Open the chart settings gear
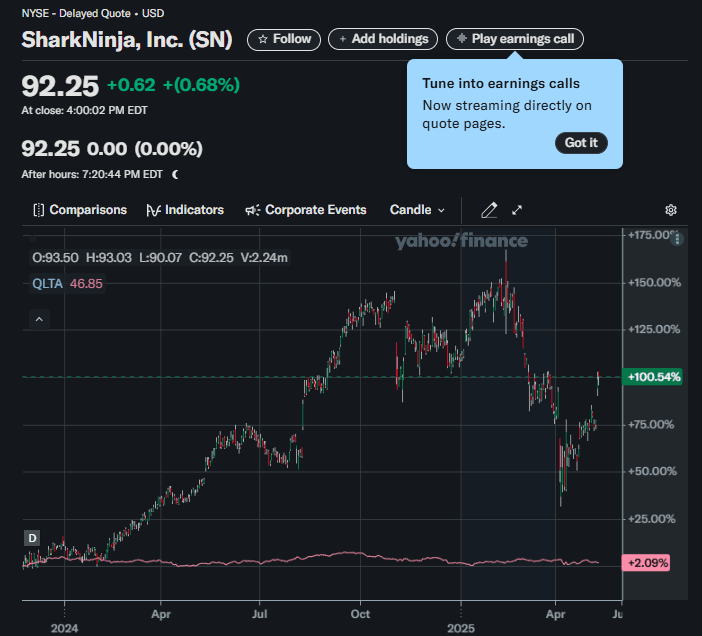Screen dimensions: 702x636 (x=671, y=210)
